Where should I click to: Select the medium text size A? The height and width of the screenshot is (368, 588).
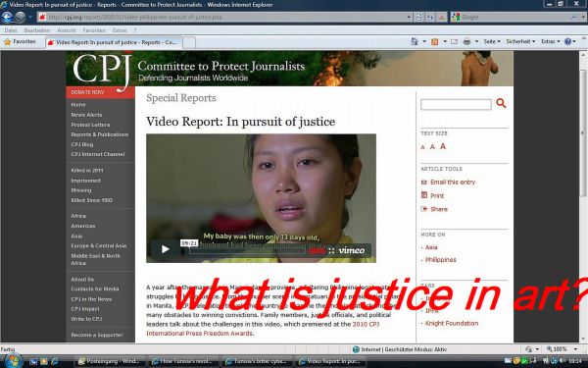[x=432, y=147]
